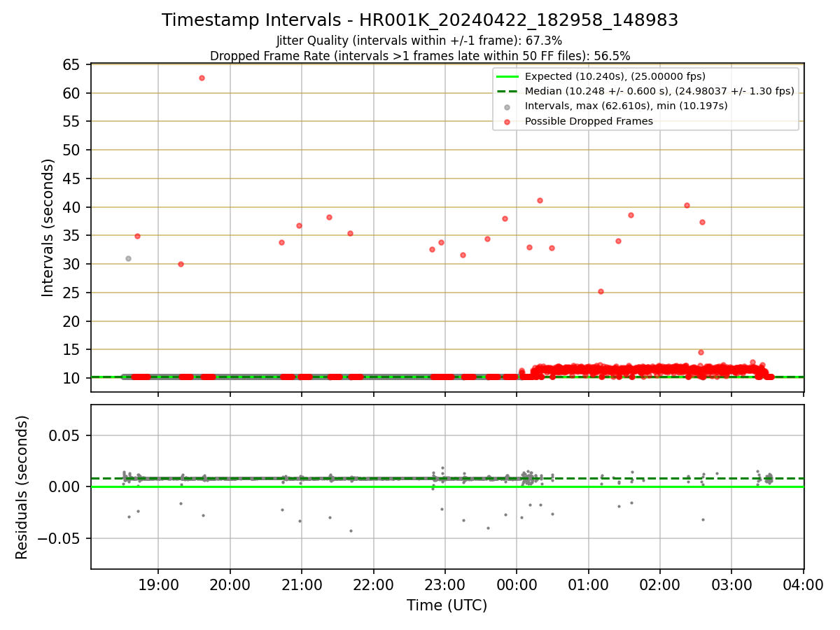Select the "Time (UTC)" x-axis label
Viewport: 840px width, 630px height.
point(447,605)
